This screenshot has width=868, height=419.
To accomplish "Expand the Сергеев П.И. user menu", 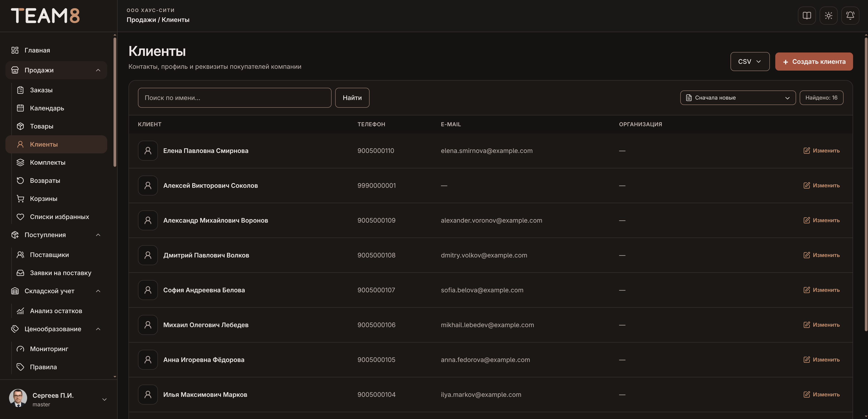I will (x=104, y=400).
